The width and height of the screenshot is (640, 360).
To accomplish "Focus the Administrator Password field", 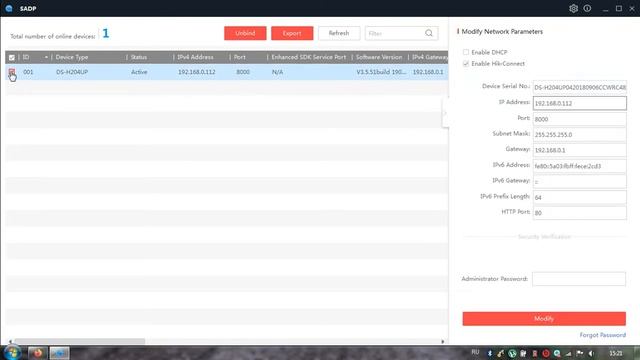I will point(579,279).
